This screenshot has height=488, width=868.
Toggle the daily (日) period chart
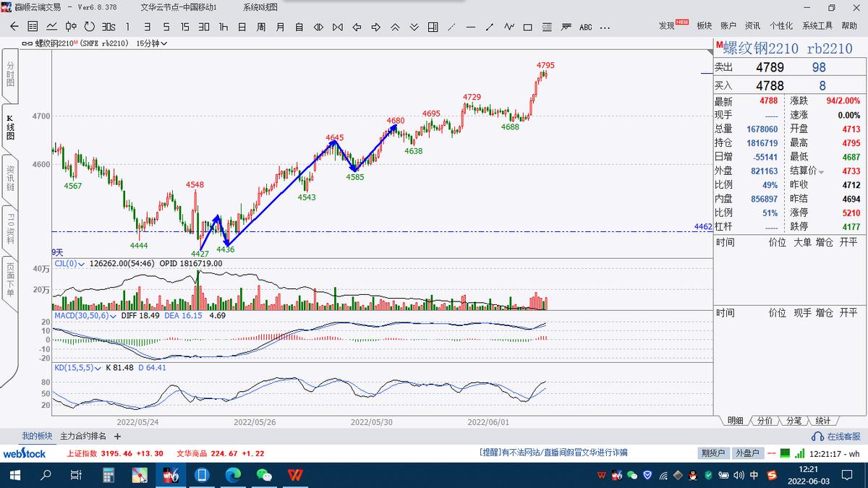pyautogui.click(x=242, y=27)
